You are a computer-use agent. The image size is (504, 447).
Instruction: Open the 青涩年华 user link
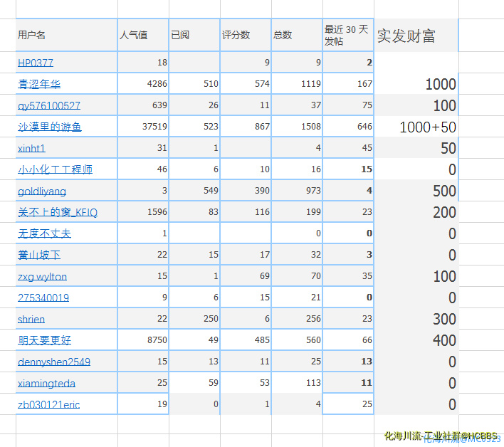[x=39, y=84]
